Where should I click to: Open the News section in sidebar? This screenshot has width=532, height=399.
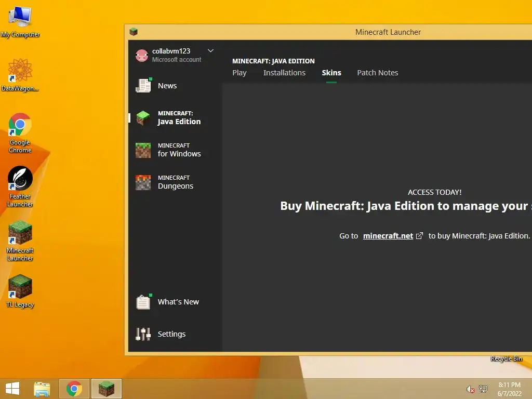click(175, 86)
